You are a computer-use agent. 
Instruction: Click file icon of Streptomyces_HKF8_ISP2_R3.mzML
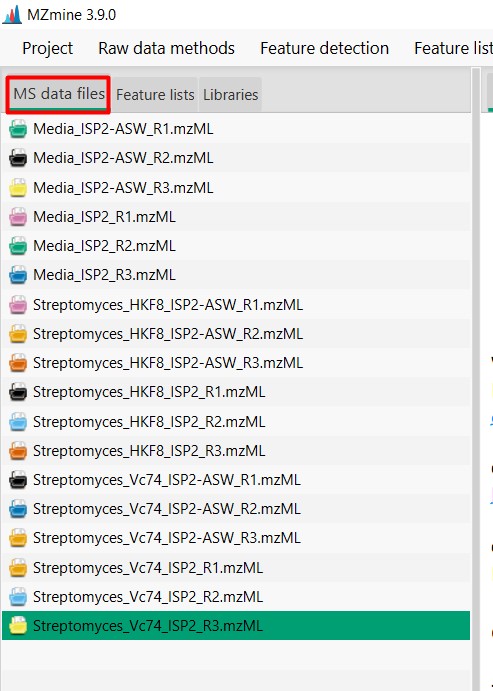18,451
